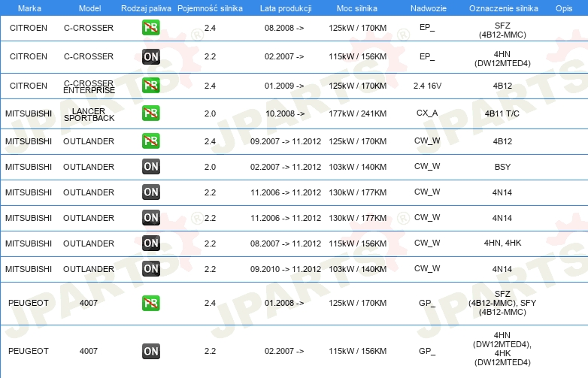
Task: Click the Oznaczenie silnika column header
Action: tap(504, 8)
